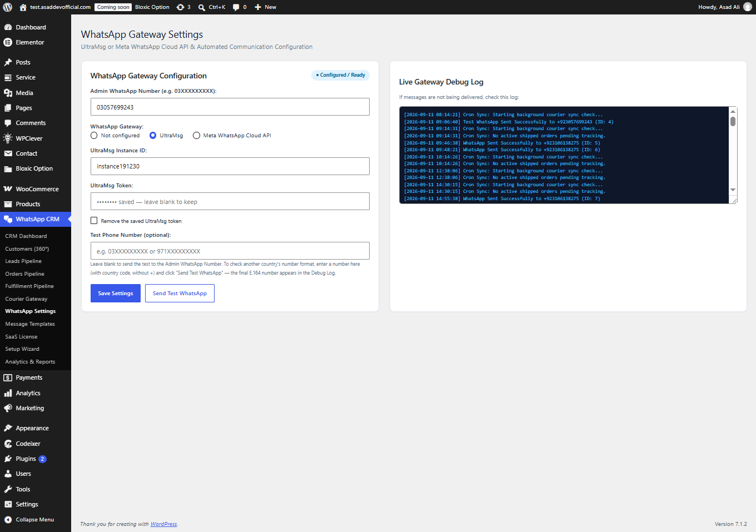Click the Elementor icon in sidebar
The height and width of the screenshot is (532, 756).
pos(8,42)
